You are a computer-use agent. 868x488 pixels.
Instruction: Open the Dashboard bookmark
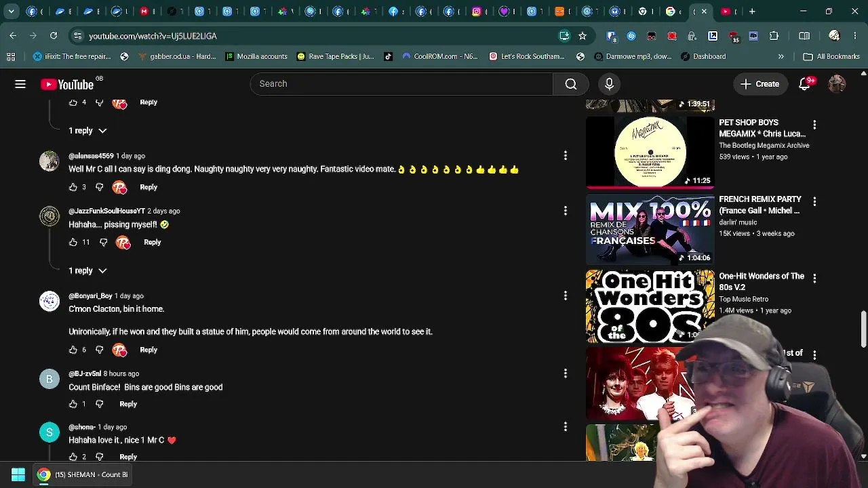pyautogui.click(x=703, y=56)
